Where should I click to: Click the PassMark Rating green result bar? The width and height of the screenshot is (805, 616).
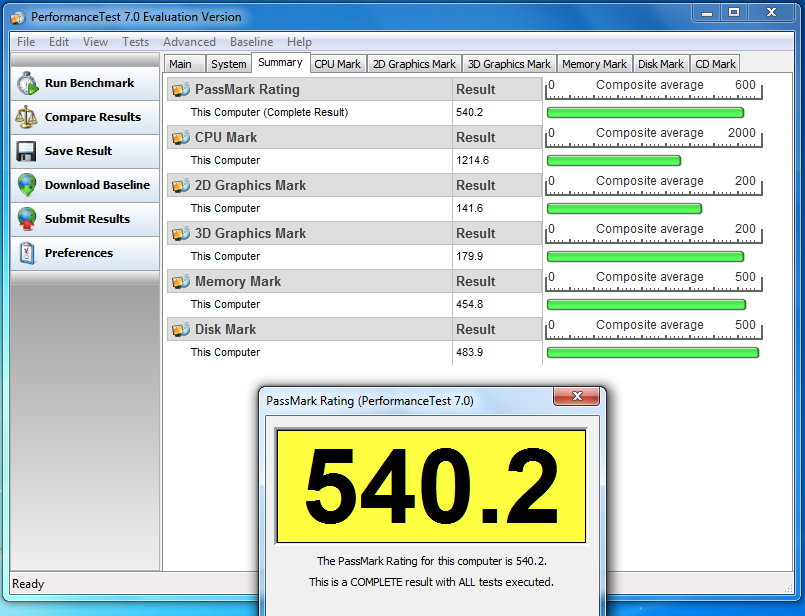click(645, 112)
